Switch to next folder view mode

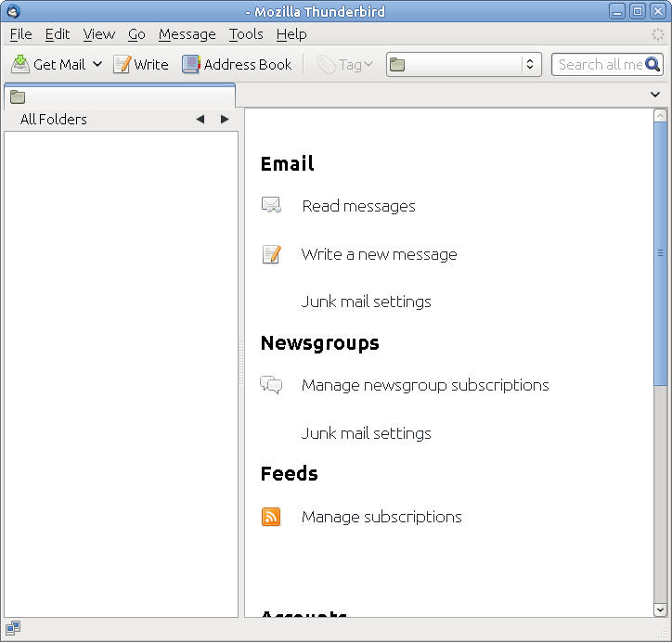point(225,119)
